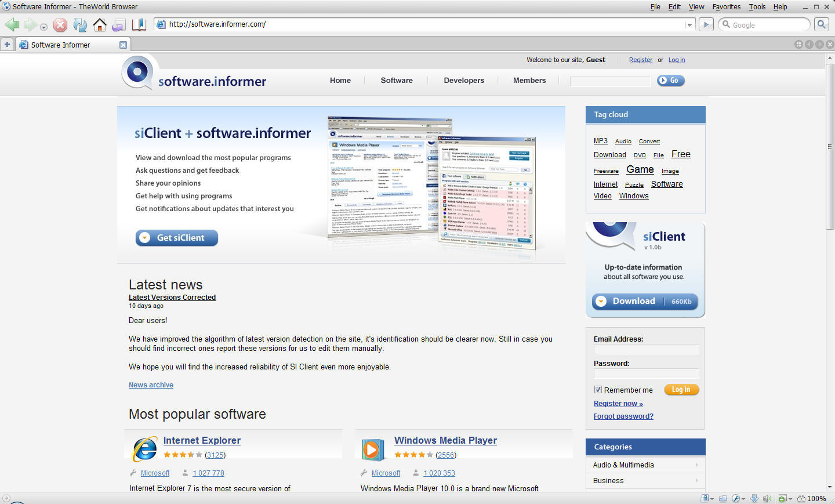835x504 pixels.
Task: Click the orange Log in button
Action: [681, 390]
